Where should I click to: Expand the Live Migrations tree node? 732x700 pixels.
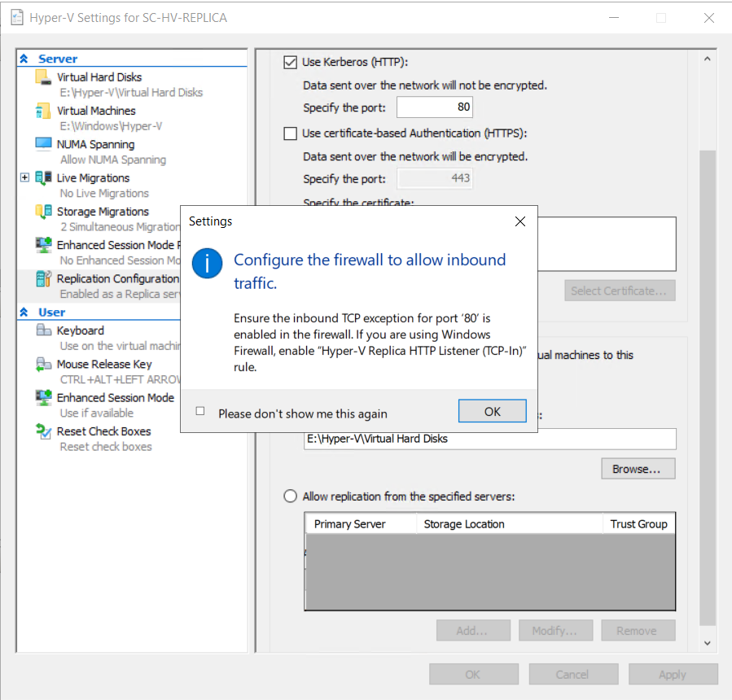tap(24, 177)
